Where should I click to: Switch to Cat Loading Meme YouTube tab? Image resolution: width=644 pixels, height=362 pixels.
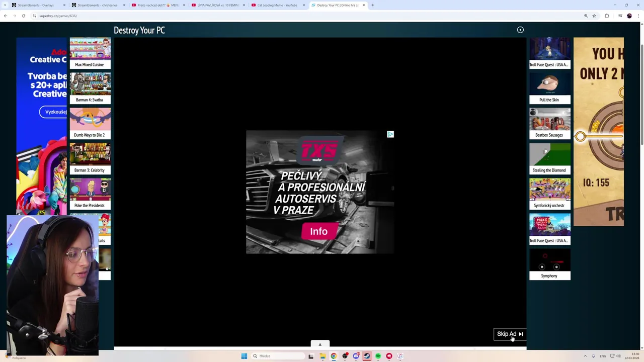tap(277, 5)
